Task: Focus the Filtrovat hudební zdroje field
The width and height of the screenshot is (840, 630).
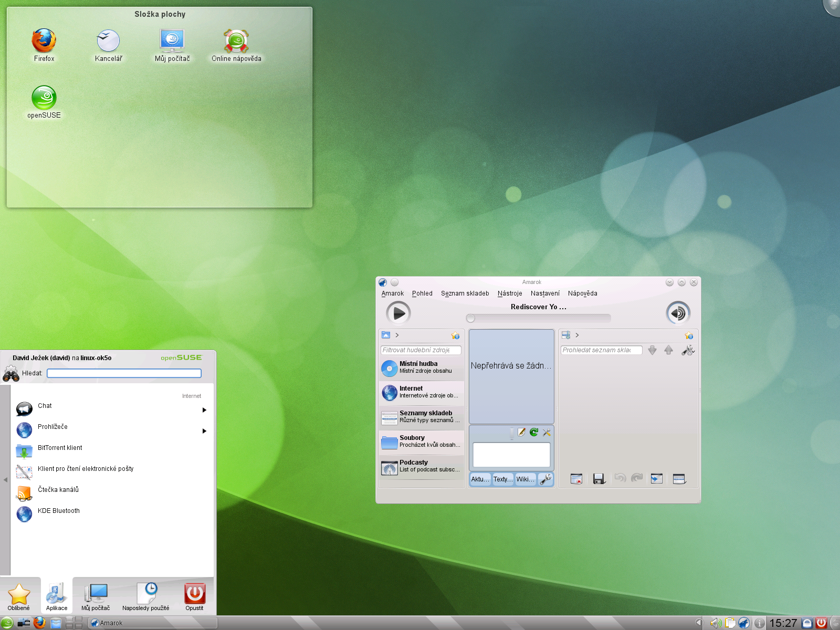Action: point(421,350)
